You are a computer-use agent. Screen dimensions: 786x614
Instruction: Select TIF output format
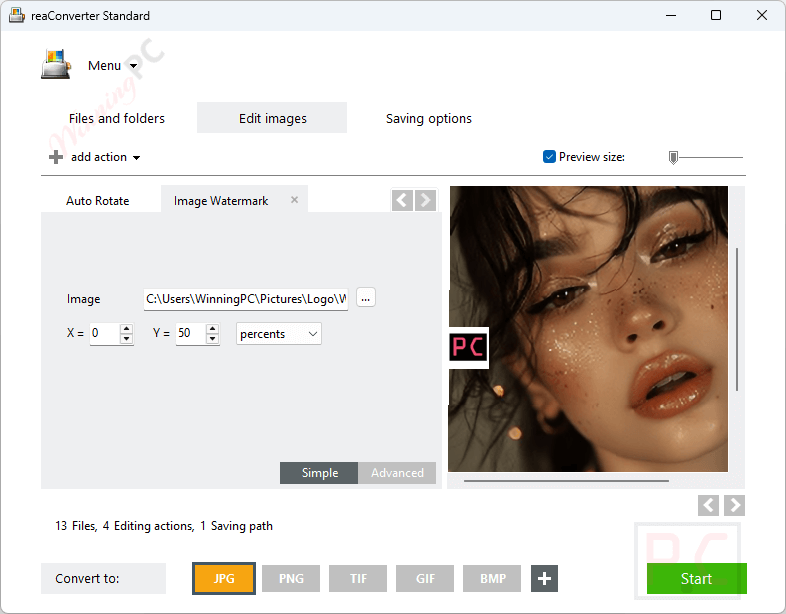click(x=358, y=578)
